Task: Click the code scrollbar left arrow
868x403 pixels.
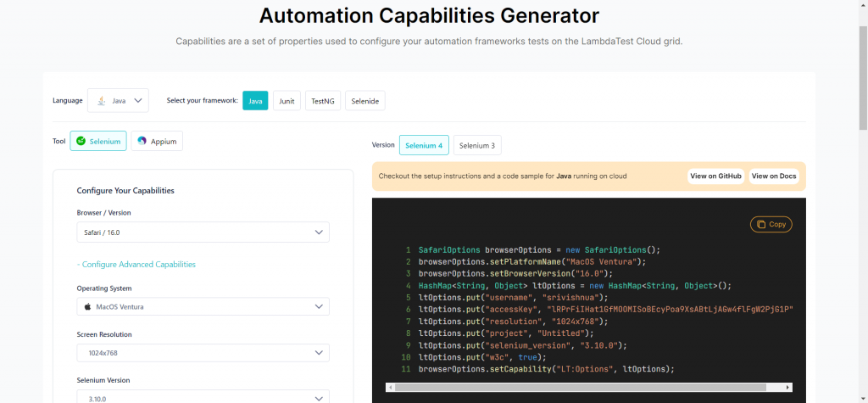Action: [x=390, y=388]
